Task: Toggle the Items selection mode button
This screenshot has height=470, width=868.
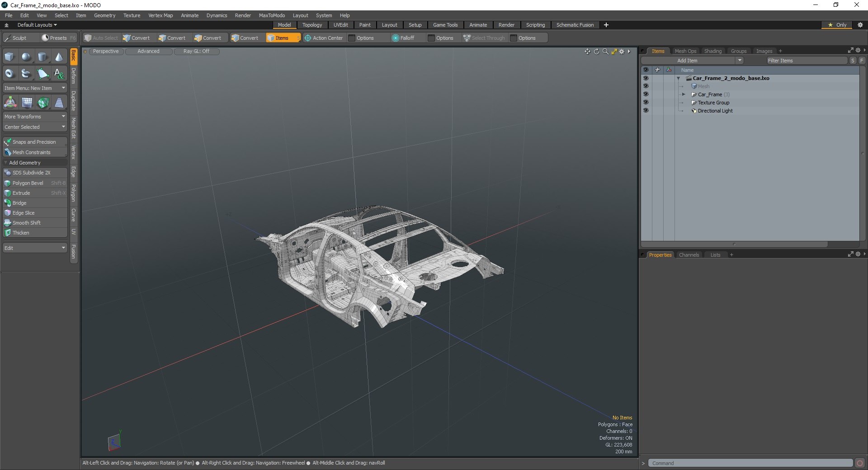Action: point(283,38)
